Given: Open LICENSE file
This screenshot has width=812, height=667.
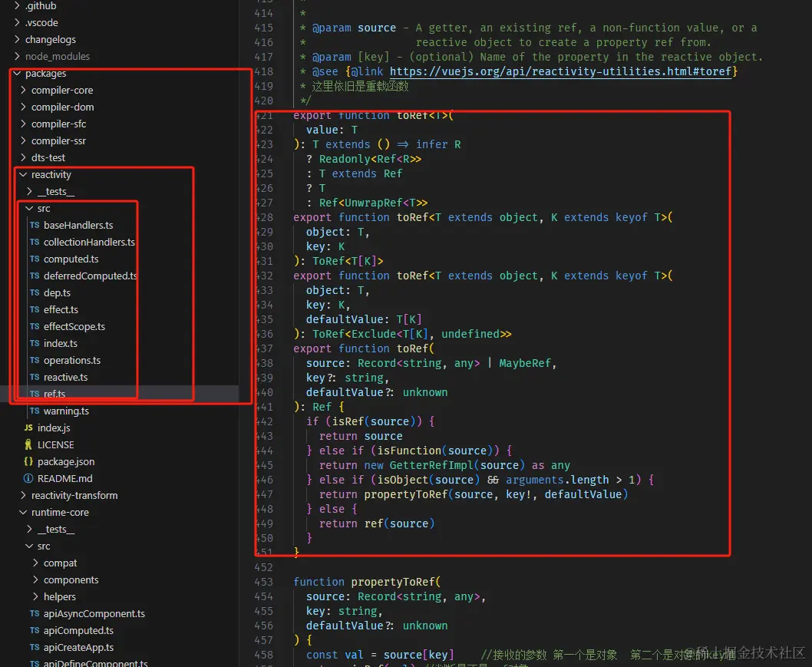Looking at the screenshot, I should [55, 444].
